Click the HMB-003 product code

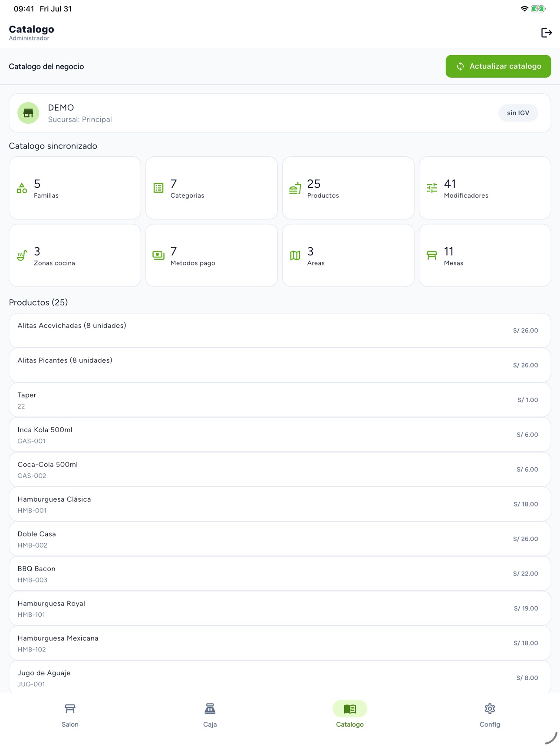click(x=33, y=580)
